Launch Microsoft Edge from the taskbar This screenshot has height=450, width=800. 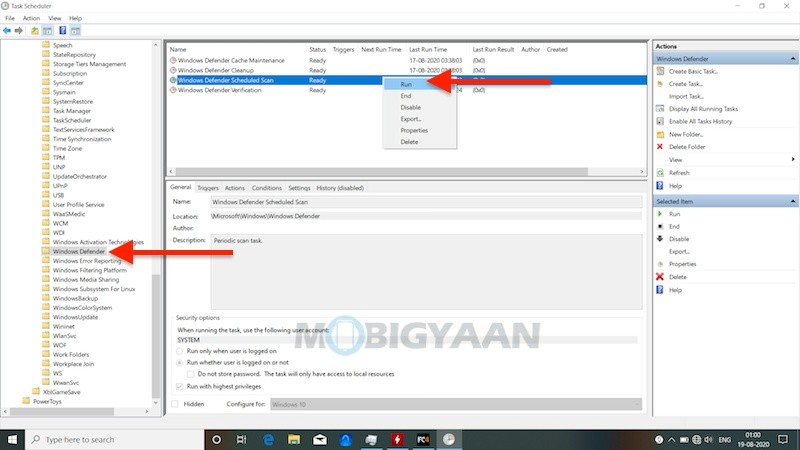point(268,439)
